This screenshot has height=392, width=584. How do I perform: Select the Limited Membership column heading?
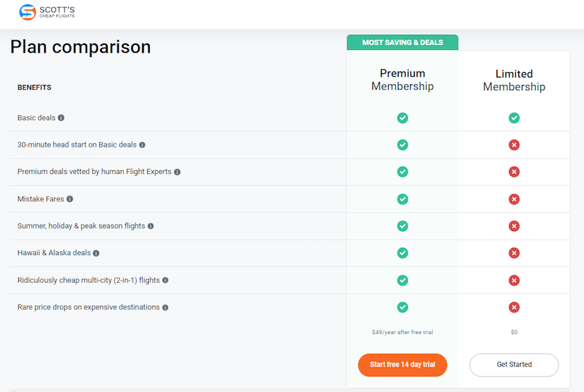click(x=514, y=80)
